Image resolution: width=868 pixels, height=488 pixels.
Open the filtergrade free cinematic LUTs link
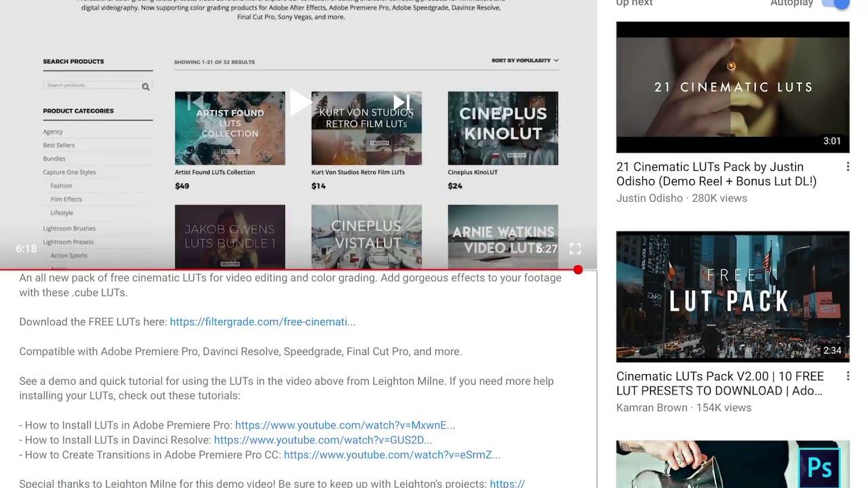pyautogui.click(x=262, y=322)
